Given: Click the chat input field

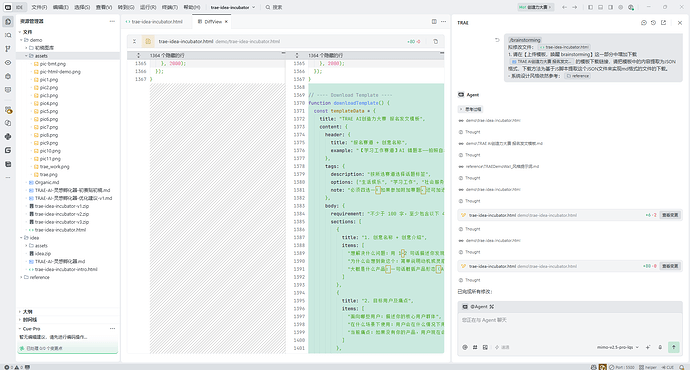Looking at the screenshot, I should pyautogui.click(x=569, y=326).
